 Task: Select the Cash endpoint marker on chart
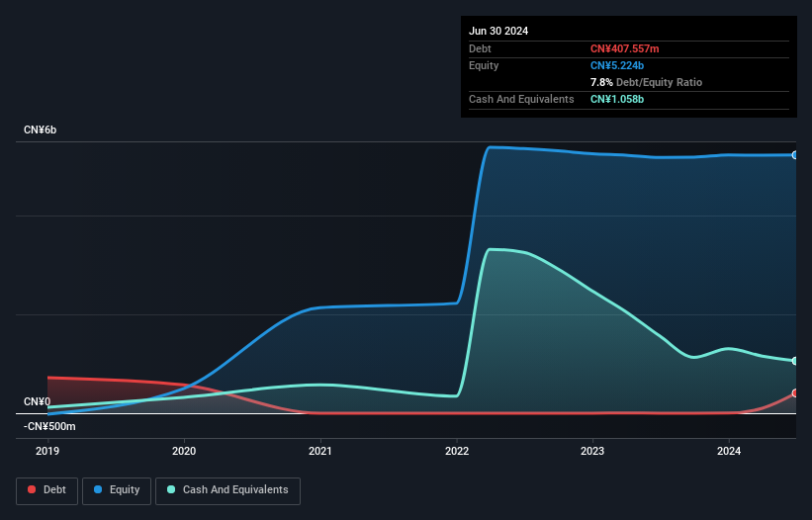tap(795, 361)
